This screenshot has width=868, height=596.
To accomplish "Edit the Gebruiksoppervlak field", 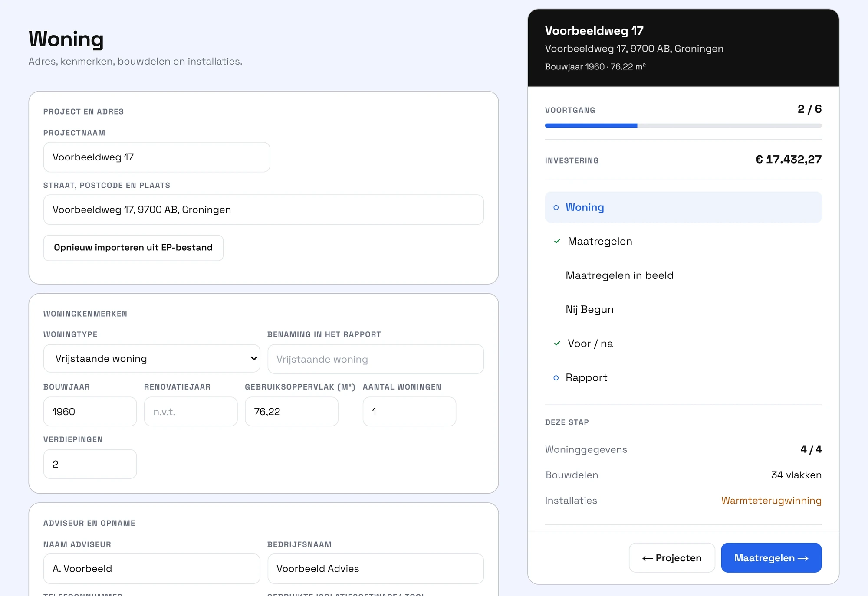I will click(x=291, y=412).
